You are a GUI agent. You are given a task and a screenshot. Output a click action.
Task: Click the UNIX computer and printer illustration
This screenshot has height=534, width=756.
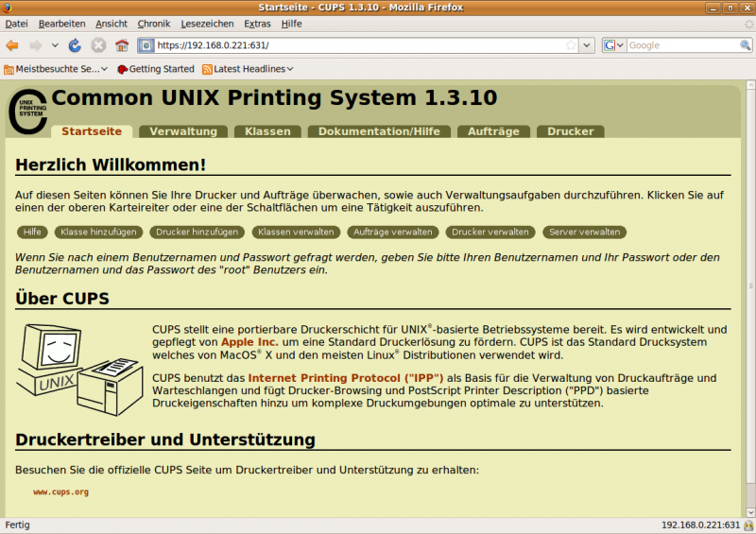pyautogui.click(x=79, y=370)
